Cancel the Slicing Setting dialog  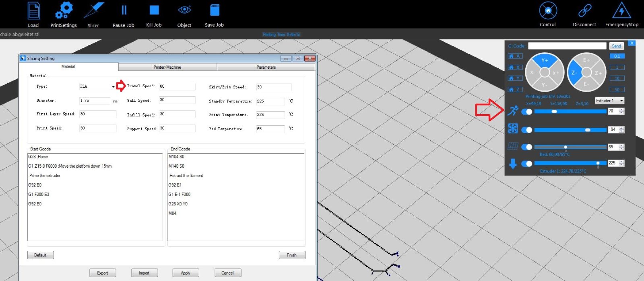[227, 273]
